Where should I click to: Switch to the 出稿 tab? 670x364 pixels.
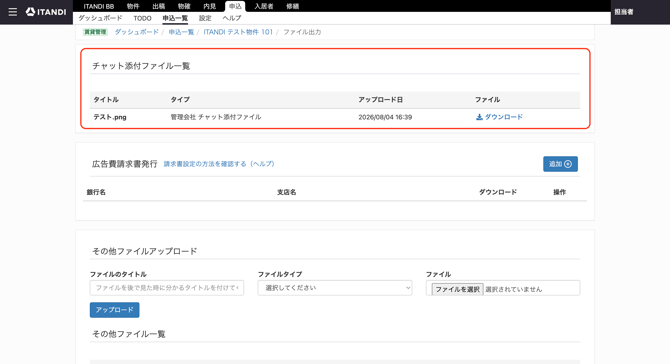click(159, 6)
